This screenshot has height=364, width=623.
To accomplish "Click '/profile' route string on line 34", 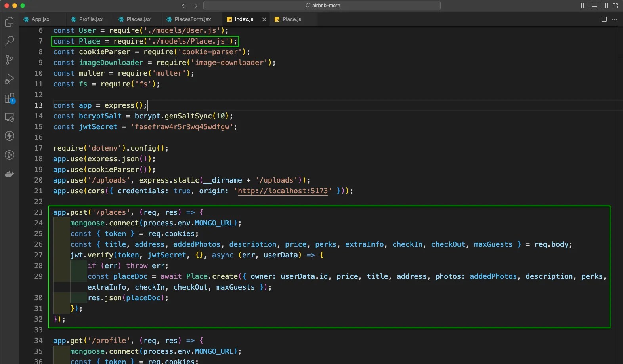I will tap(109, 341).
